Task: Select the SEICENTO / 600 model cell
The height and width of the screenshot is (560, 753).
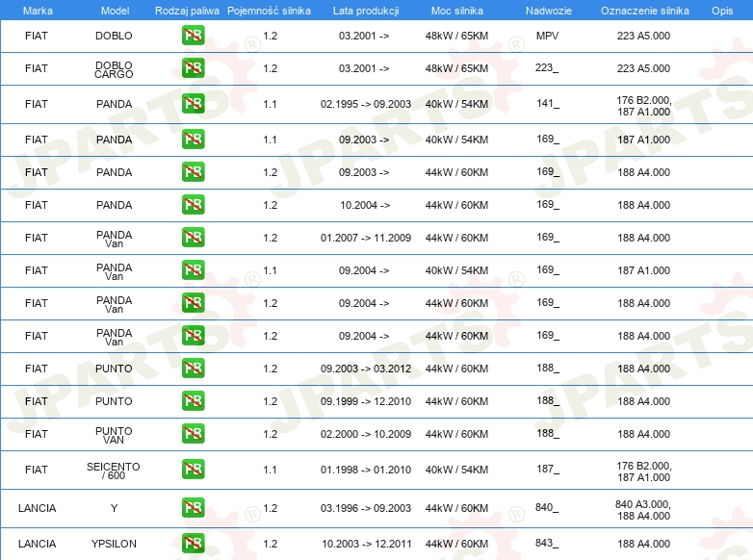Action: click(x=114, y=471)
